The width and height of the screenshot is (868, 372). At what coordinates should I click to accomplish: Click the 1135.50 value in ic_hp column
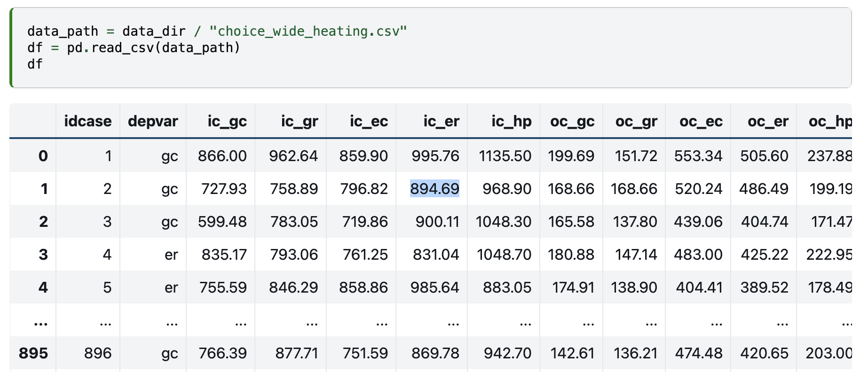point(505,156)
